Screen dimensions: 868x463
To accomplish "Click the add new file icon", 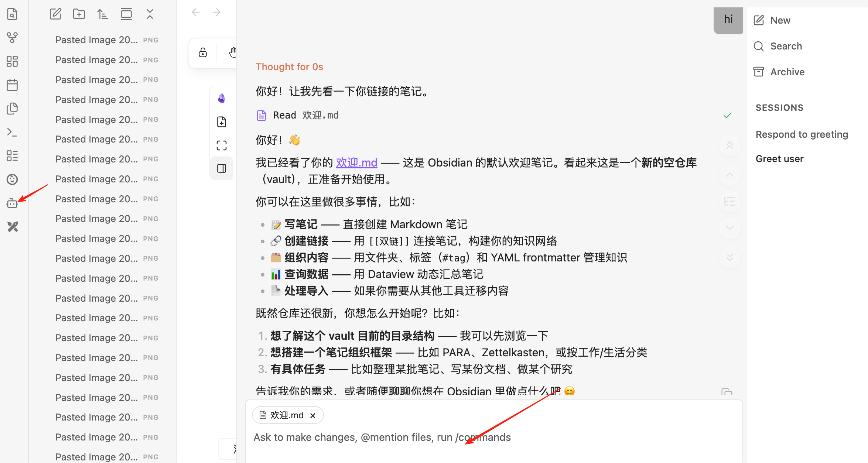I will [222, 122].
